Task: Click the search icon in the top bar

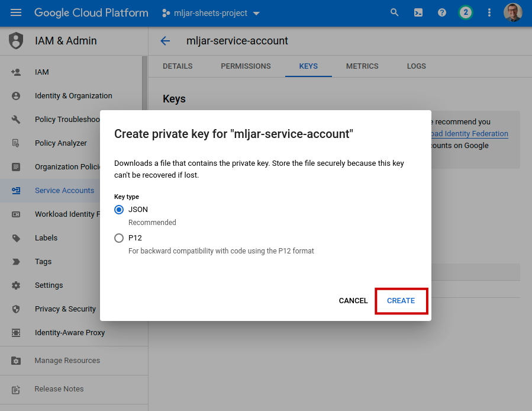Action: point(394,12)
